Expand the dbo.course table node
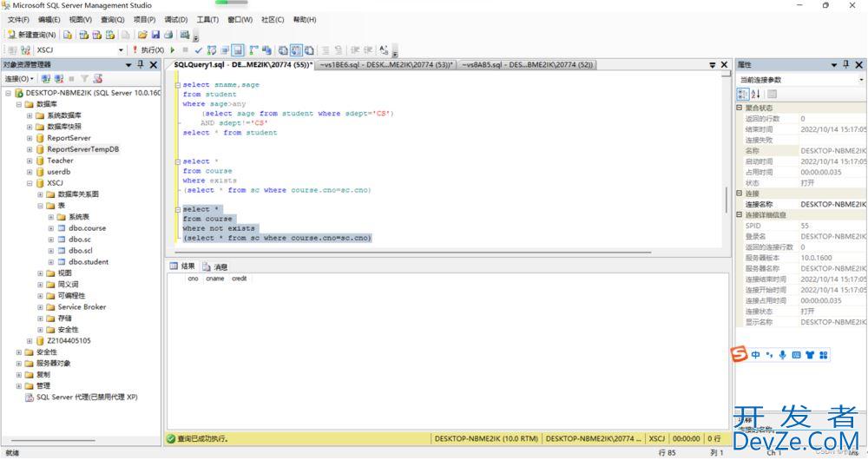The width and height of the screenshot is (868, 460). [51, 228]
